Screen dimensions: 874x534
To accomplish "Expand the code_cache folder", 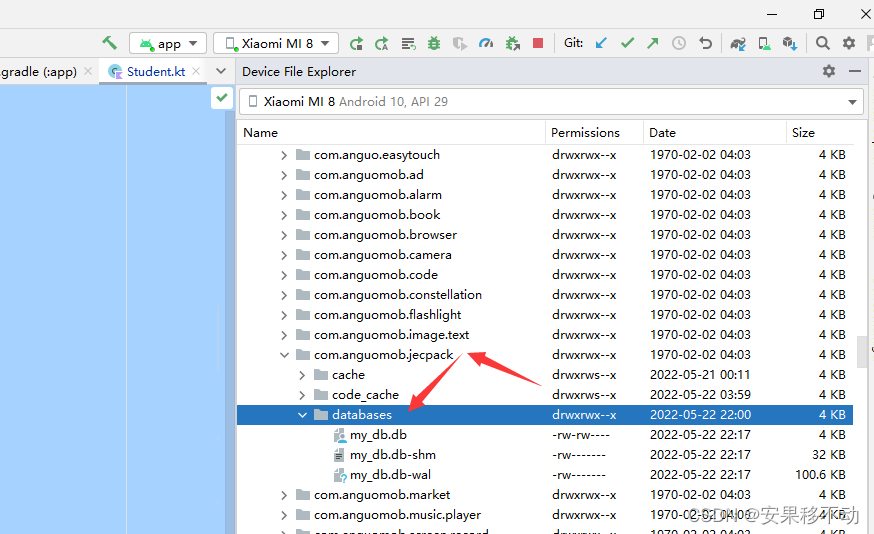I will [x=302, y=395].
